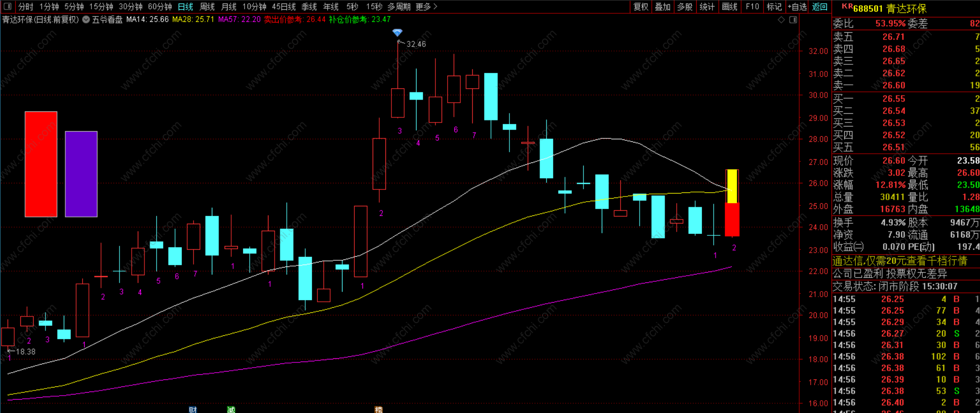This screenshot has height=413, width=980.
Task: Click the 财 event marker icon
Action: (193, 410)
